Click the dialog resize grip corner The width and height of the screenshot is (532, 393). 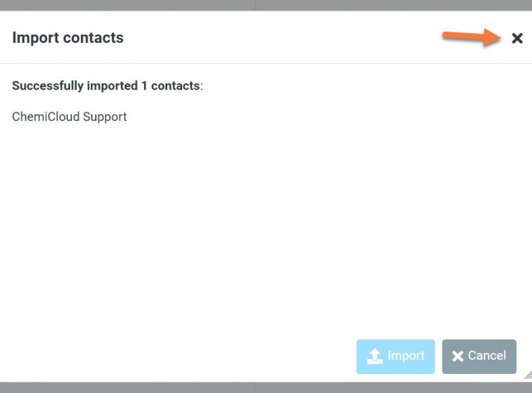pos(527,375)
